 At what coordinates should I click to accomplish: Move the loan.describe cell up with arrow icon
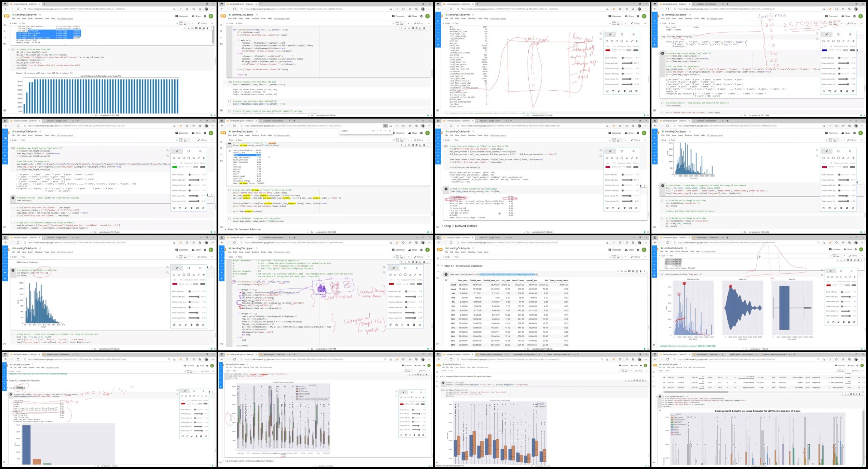pyautogui.click(x=618, y=271)
